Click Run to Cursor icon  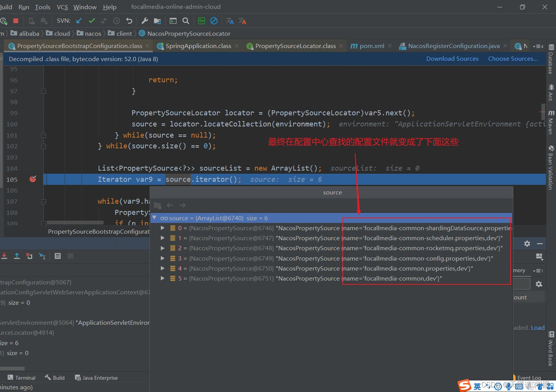[42, 256]
